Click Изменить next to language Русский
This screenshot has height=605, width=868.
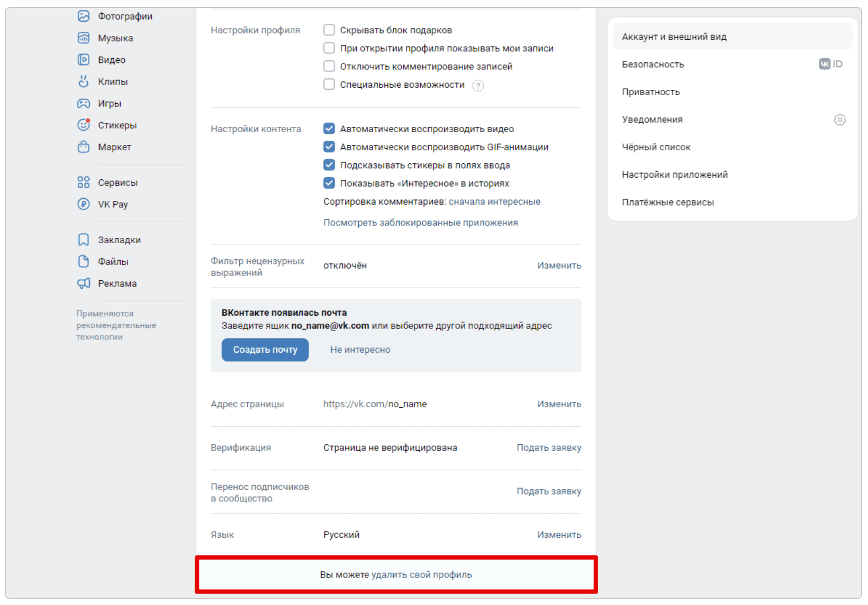coord(559,535)
